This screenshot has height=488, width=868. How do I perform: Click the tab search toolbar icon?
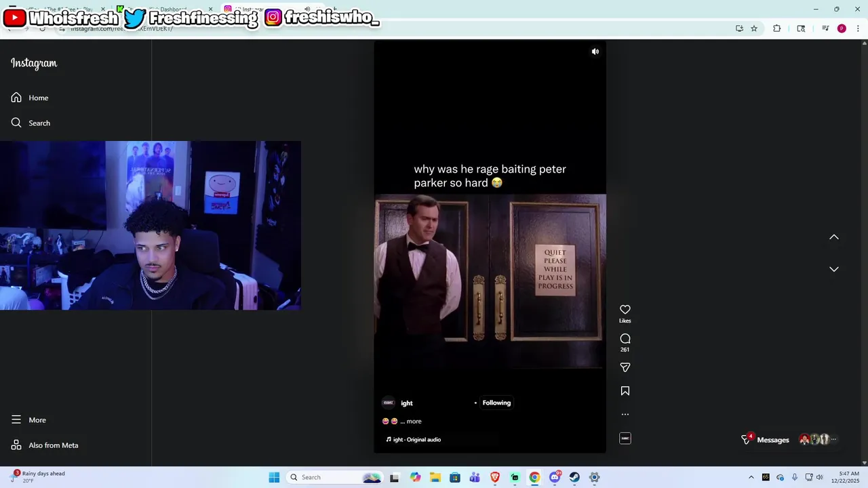click(801, 28)
